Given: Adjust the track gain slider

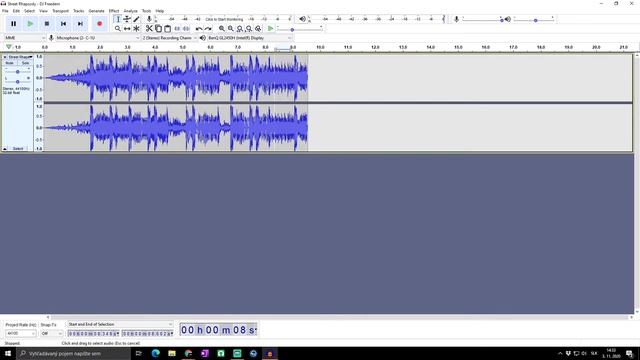Looking at the screenshot, I should 18,72.
